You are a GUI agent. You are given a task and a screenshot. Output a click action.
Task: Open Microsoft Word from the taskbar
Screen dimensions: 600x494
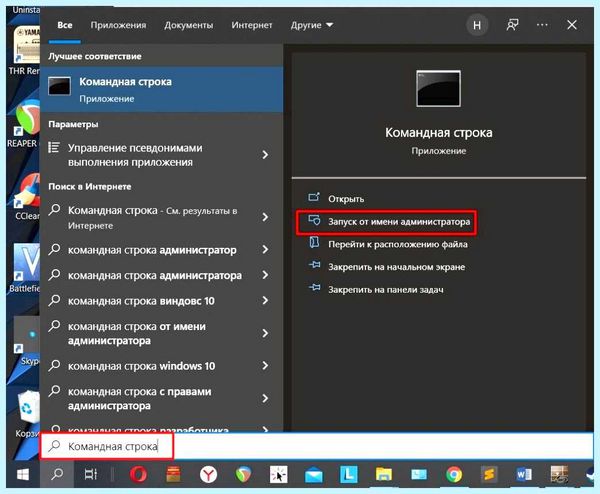(524, 475)
